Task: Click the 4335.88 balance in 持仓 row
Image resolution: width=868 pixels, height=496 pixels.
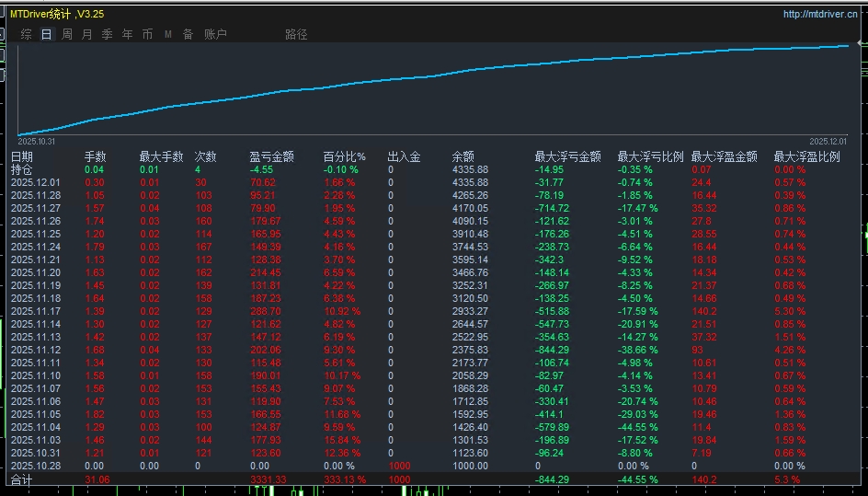Action: pos(470,169)
